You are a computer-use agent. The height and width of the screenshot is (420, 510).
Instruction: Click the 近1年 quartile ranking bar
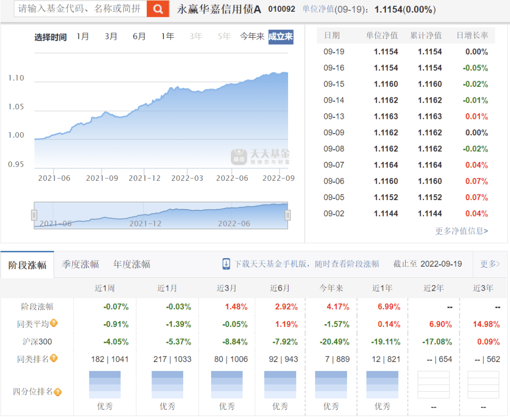(x=382, y=385)
